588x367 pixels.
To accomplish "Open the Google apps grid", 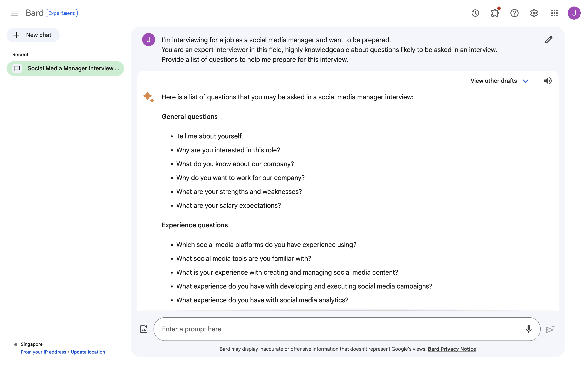I will (x=554, y=13).
